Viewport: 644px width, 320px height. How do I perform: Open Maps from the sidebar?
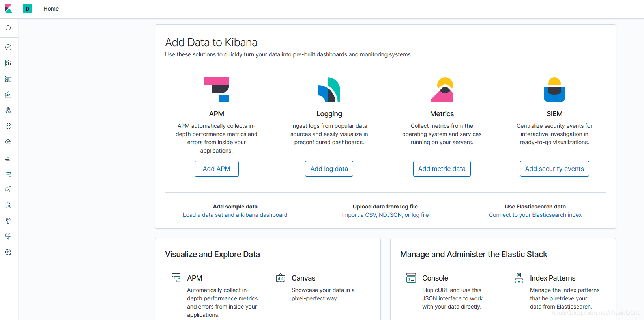click(8, 110)
